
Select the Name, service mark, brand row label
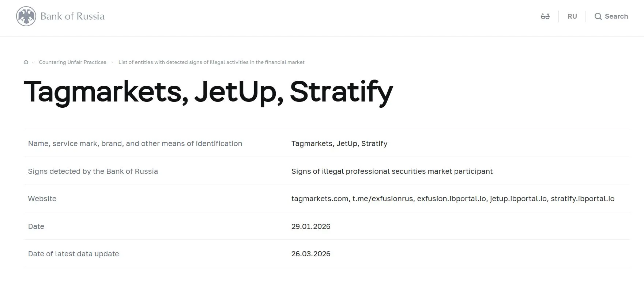pos(135,143)
